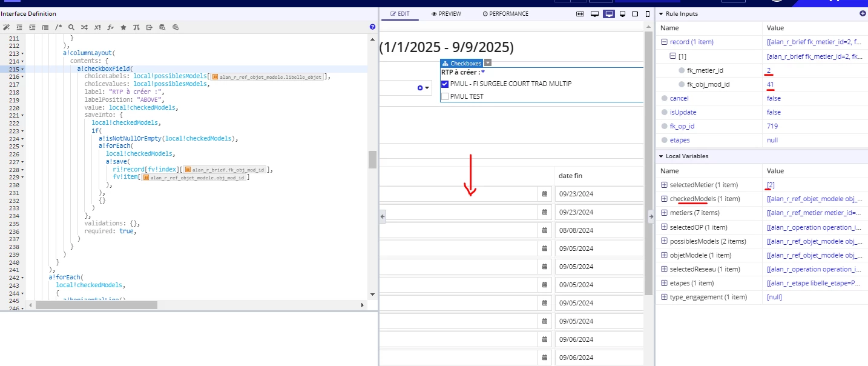Select the small desktop preview icon
The height and width of the screenshot is (366, 868).
point(623,14)
